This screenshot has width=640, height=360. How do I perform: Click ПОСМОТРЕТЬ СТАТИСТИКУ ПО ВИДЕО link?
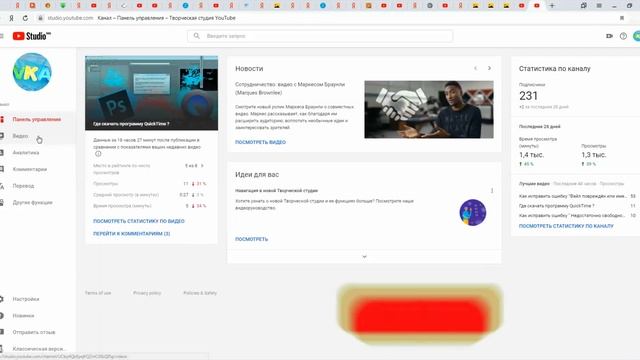(x=139, y=221)
